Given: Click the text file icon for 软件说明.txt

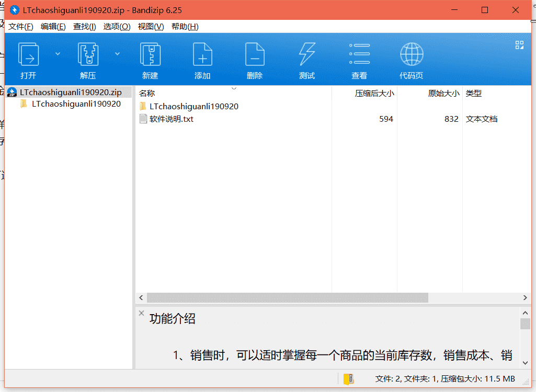Looking at the screenshot, I should (143, 119).
